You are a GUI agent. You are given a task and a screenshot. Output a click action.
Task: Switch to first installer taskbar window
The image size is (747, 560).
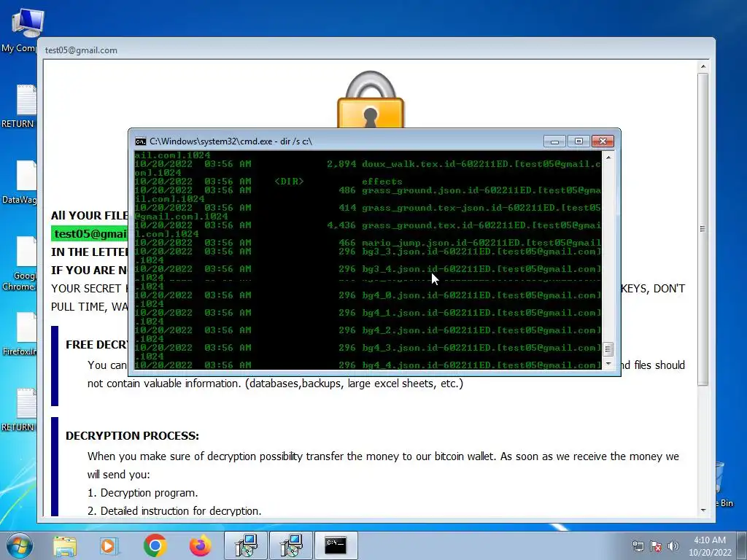tap(246, 545)
